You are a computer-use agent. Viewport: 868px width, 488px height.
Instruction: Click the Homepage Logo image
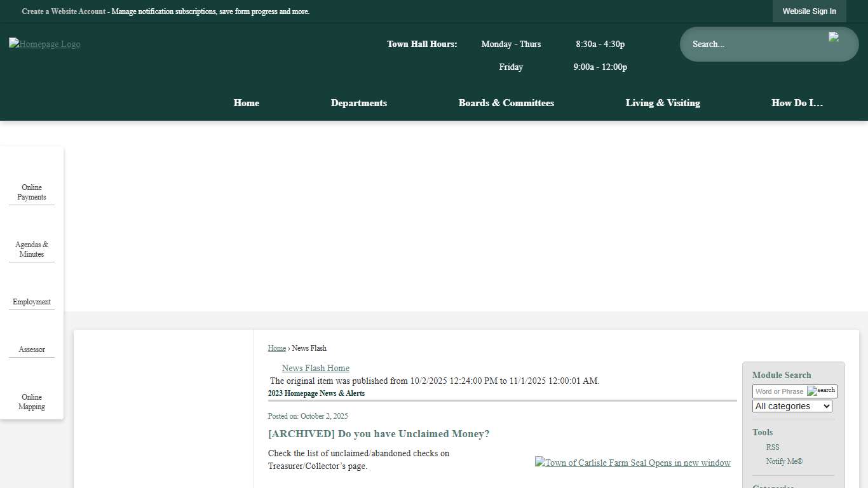[44, 44]
